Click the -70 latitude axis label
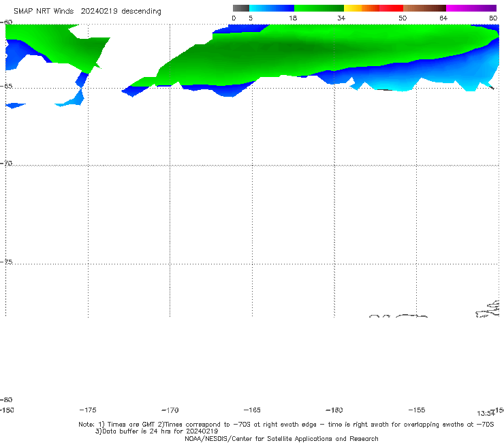Screen dimensions: 504x443 (x=6, y=164)
